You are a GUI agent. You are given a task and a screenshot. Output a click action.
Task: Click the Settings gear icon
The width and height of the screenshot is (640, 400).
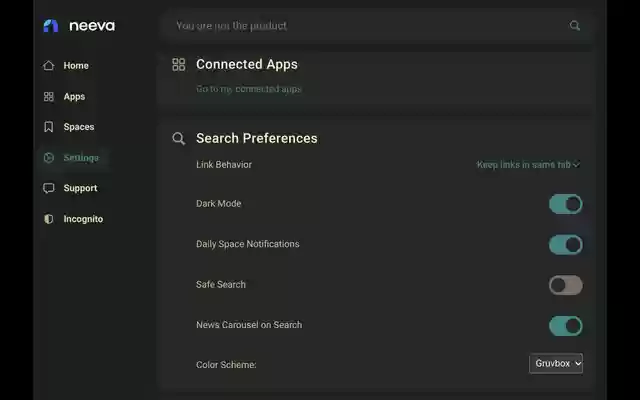[x=49, y=158]
